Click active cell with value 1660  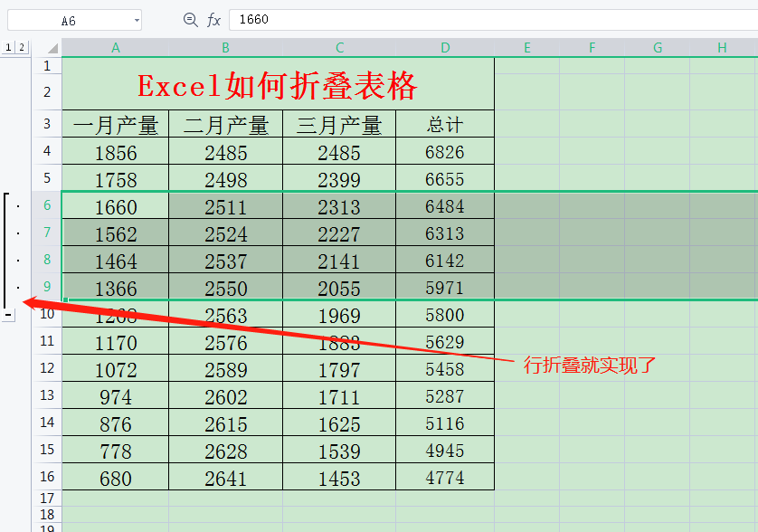116,205
